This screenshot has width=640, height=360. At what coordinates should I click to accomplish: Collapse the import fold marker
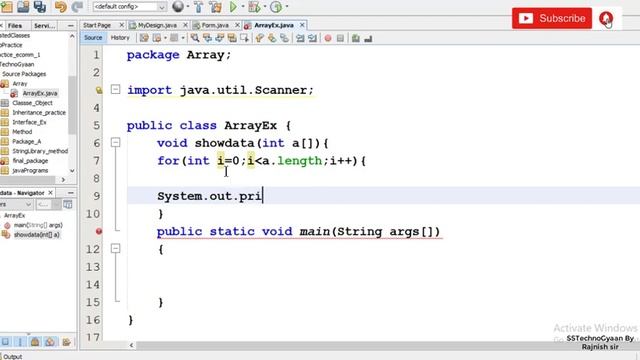point(116,89)
